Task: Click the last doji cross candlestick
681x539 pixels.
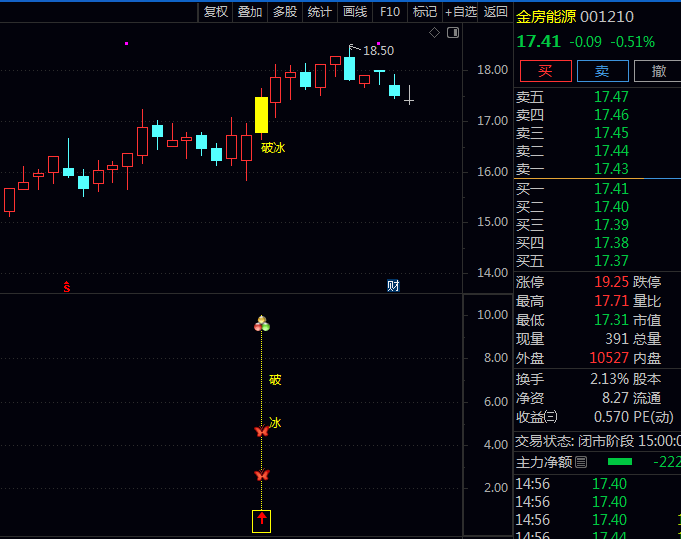Action: coord(409,96)
